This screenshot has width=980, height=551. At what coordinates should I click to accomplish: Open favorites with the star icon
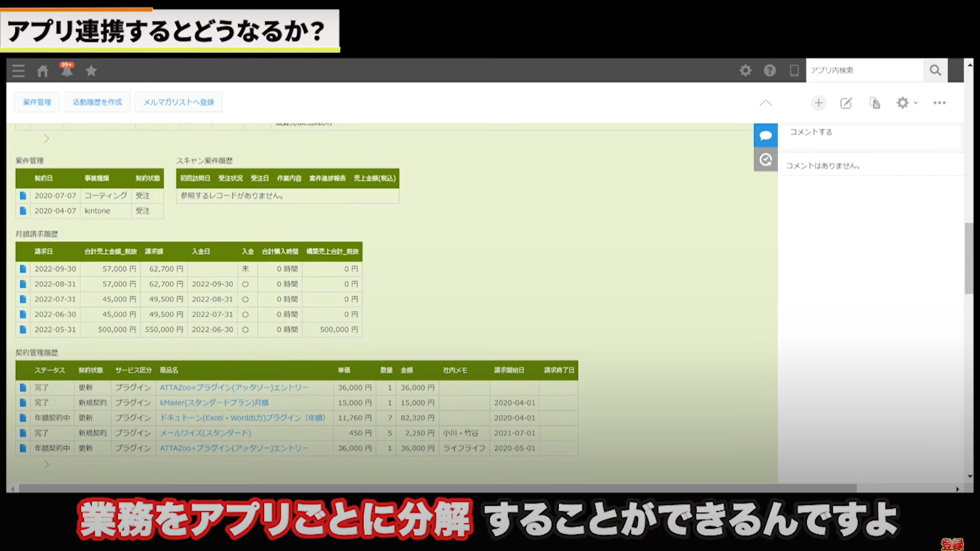coord(91,71)
